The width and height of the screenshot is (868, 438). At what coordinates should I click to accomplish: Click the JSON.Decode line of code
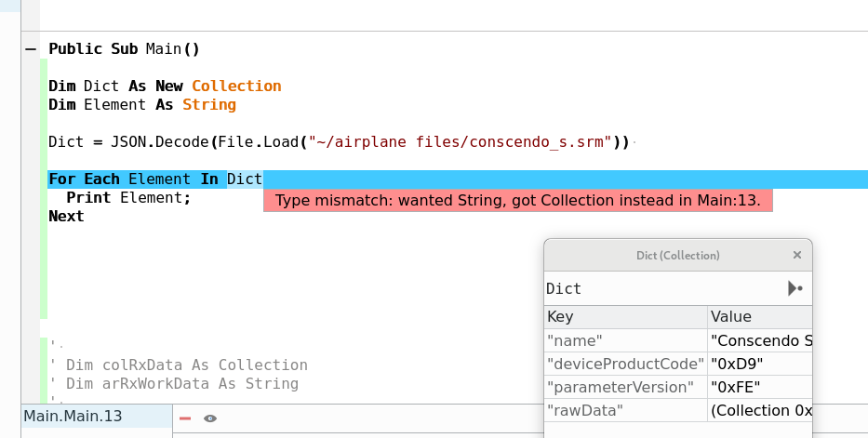click(339, 142)
